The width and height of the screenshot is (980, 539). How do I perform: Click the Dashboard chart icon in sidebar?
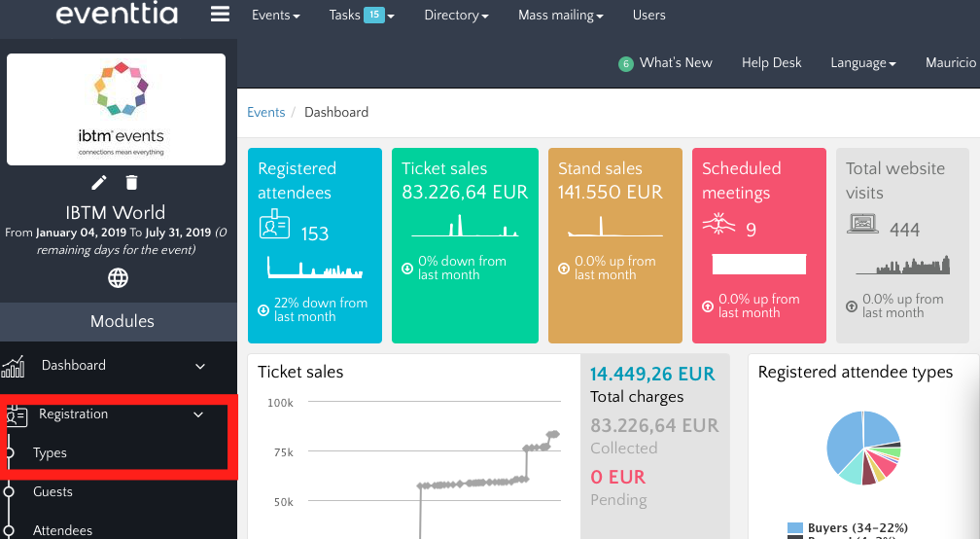coord(14,367)
